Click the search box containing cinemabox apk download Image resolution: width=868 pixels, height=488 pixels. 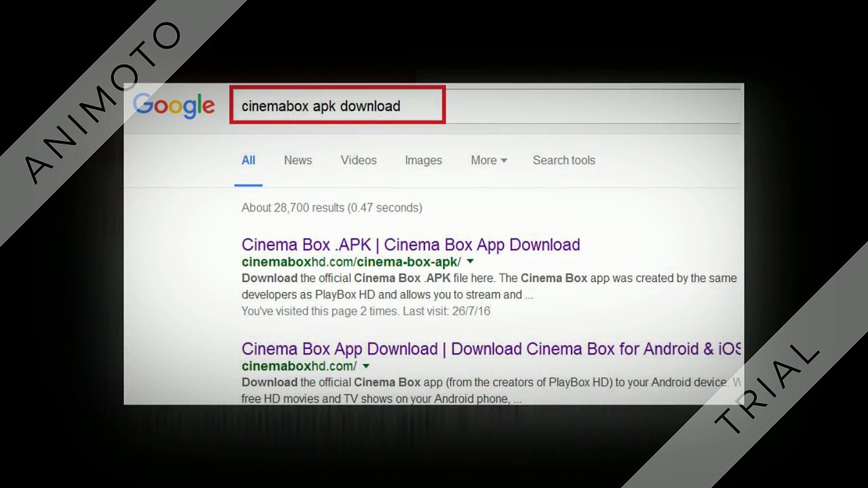337,105
